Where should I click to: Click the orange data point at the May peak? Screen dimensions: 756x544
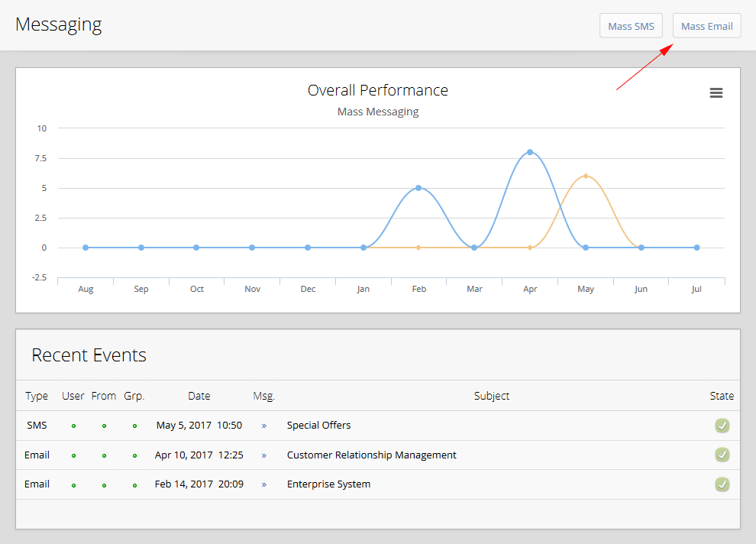(x=586, y=176)
